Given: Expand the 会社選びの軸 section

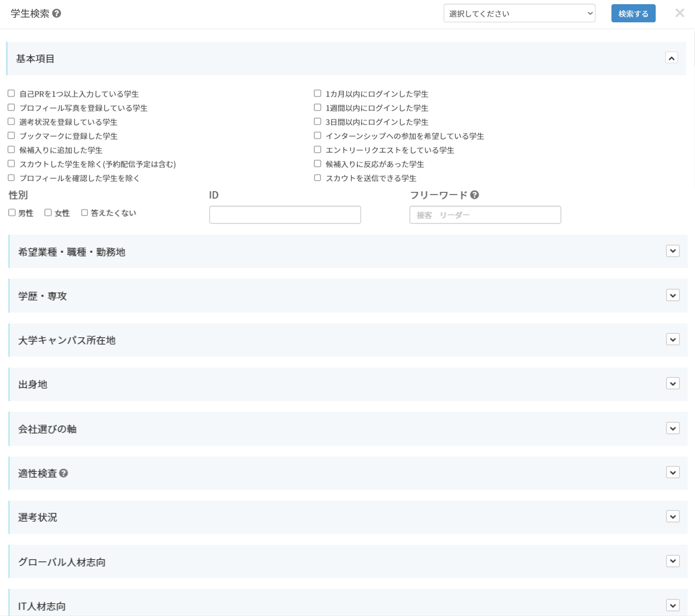Looking at the screenshot, I should tap(673, 428).
